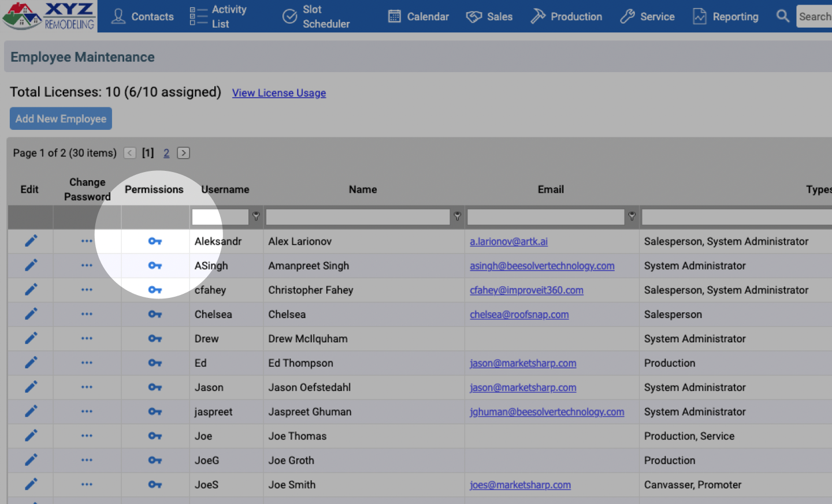Change password dots for Drew

coord(87,338)
